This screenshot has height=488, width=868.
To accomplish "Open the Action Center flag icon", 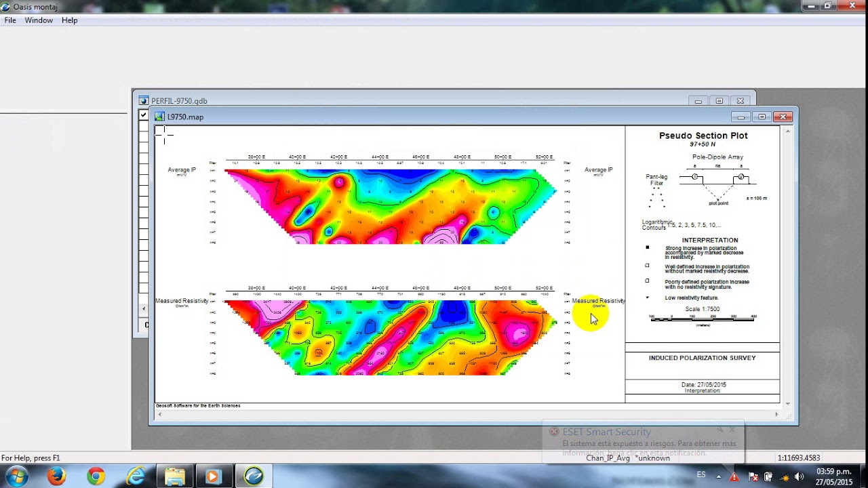I will click(753, 476).
